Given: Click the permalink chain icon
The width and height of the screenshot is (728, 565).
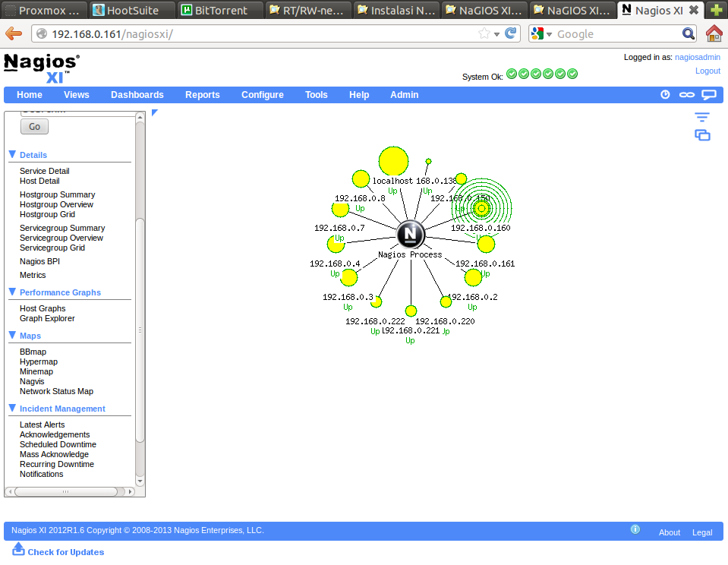Looking at the screenshot, I should [x=686, y=95].
